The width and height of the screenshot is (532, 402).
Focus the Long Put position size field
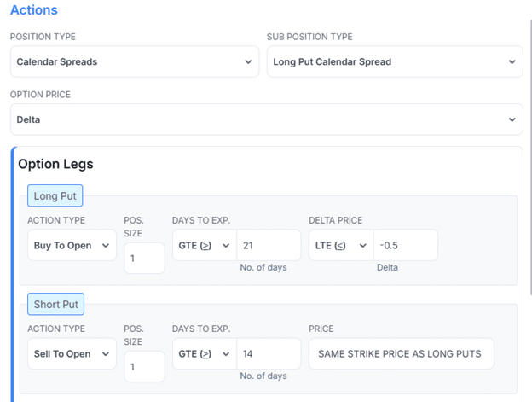144,258
